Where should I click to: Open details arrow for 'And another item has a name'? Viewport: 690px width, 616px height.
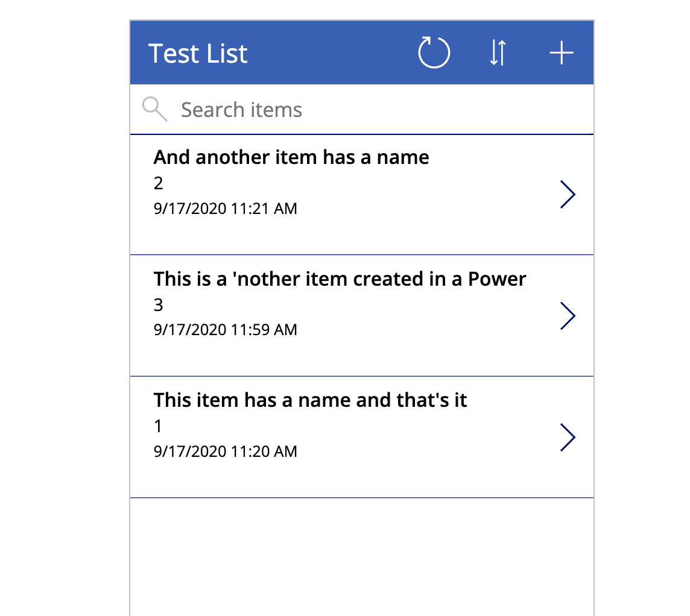pos(568,194)
